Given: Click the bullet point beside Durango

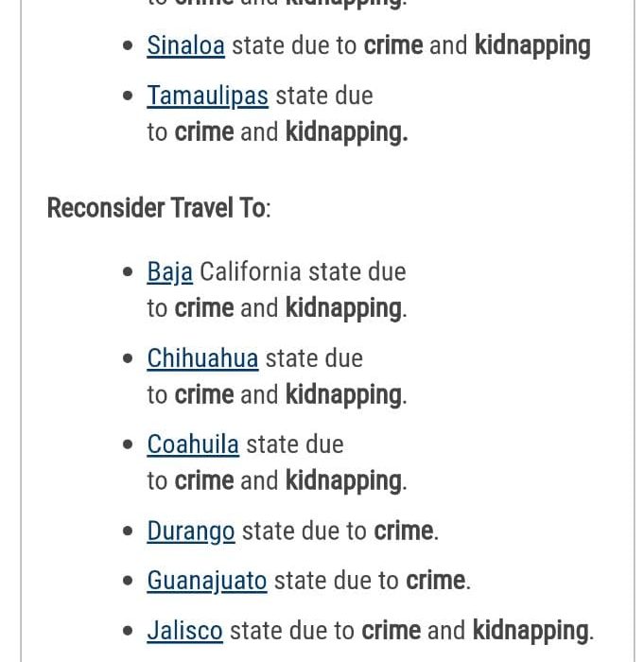Looking at the screenshot, I should click(129, 532).
